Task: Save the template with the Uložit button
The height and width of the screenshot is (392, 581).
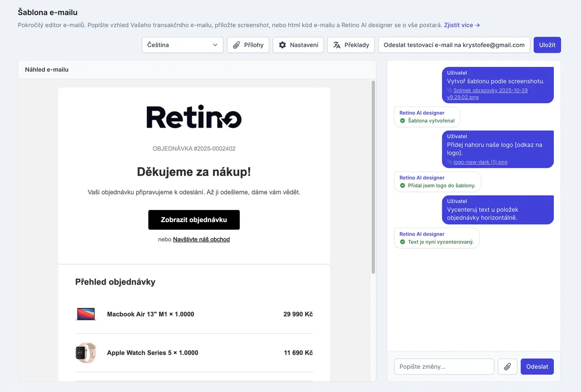Action: 547,45
